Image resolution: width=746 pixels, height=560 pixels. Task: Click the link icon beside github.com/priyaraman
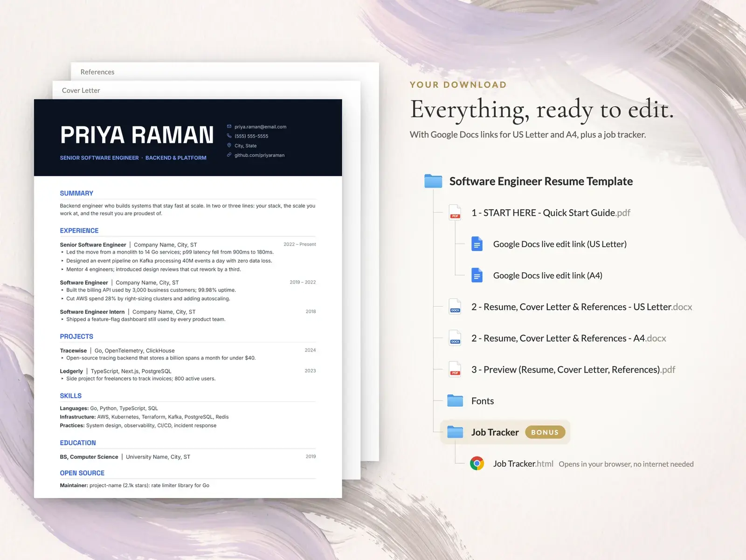(x=229, y=155)
